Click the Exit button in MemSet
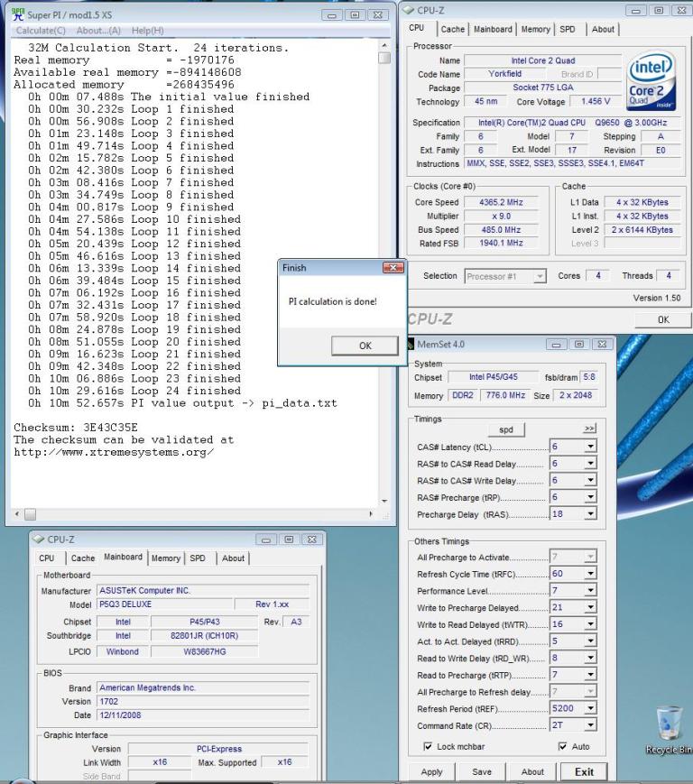693x784 pixels. (x=584, y=772)
